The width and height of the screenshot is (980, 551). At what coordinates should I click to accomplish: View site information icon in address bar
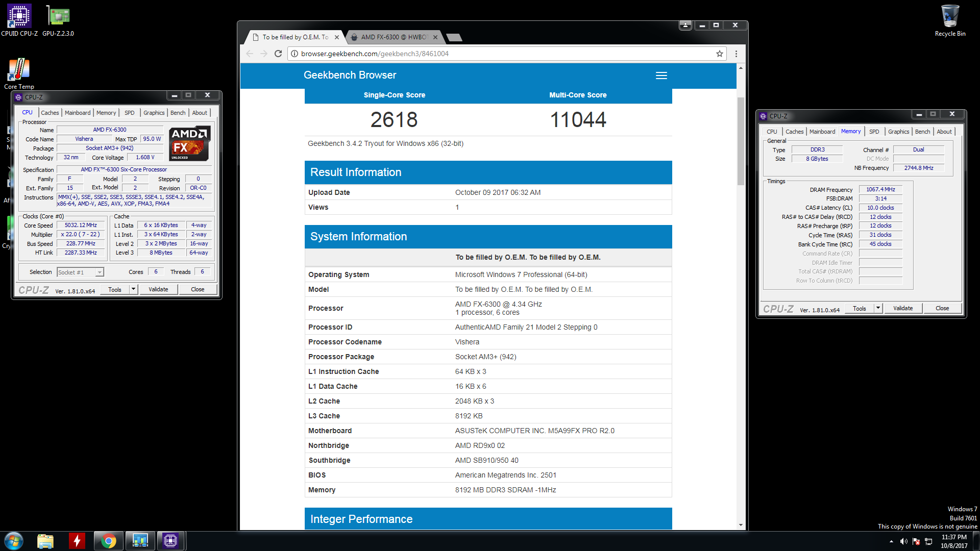point(295,54)
